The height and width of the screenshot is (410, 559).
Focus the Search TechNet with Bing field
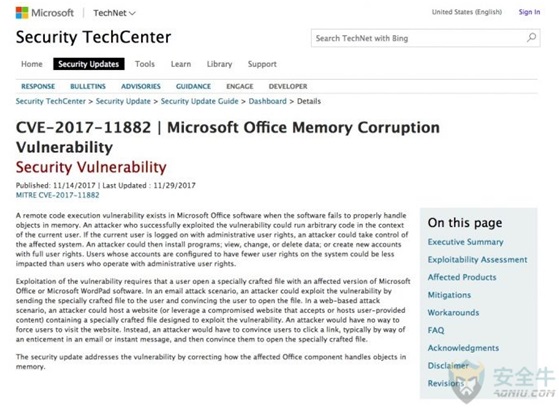click(x=425, y=38)
